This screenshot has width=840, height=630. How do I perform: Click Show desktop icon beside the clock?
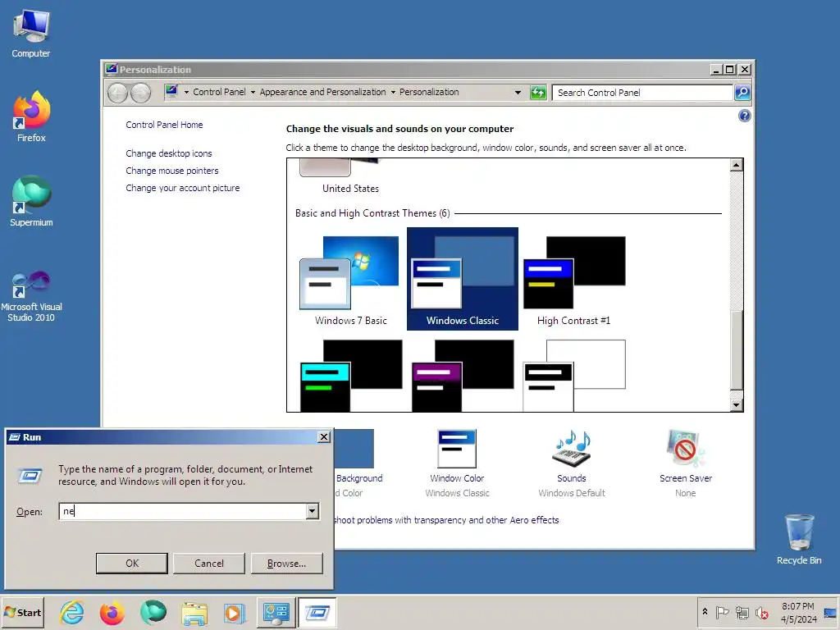(831, 612)
